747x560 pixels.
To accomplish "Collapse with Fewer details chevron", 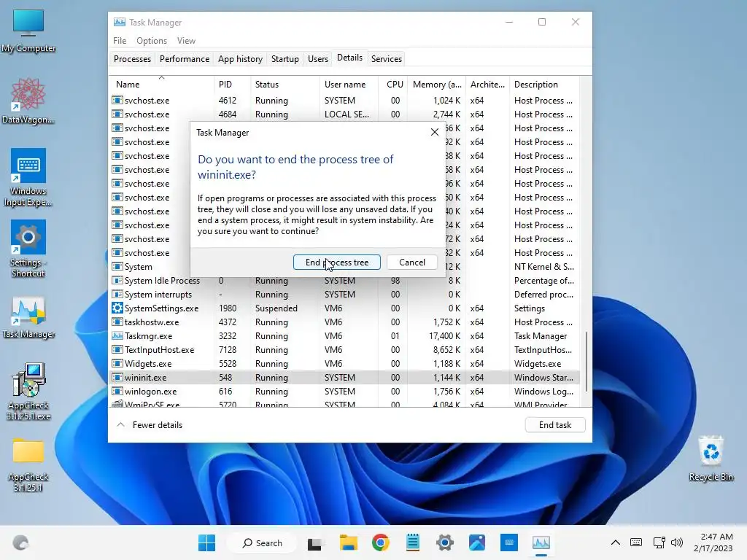I will (121, 425).
